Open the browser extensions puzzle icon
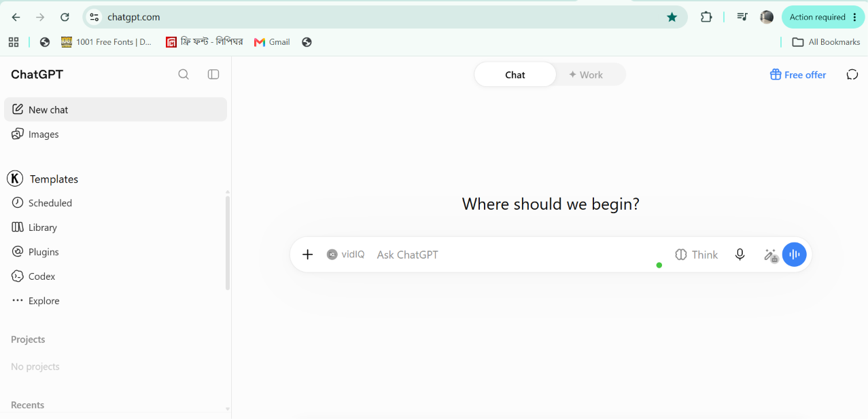Screen dimensions: 868x419 (706, 17)
